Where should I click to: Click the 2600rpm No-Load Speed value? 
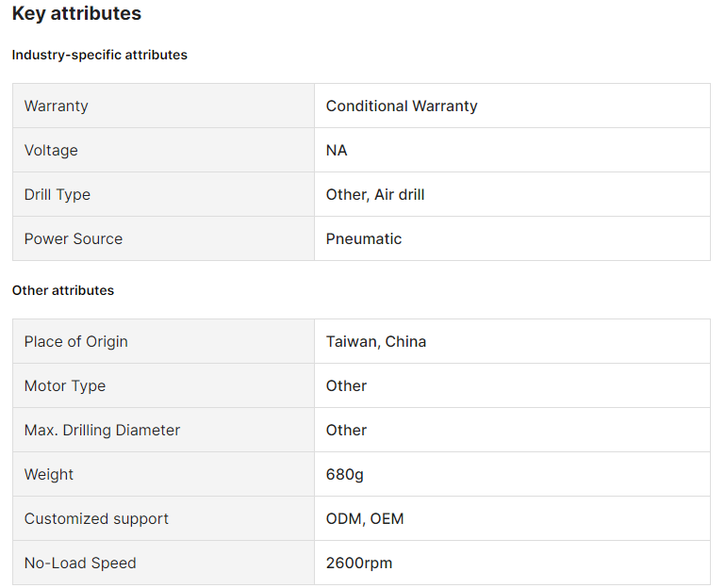tap(359, 563)
